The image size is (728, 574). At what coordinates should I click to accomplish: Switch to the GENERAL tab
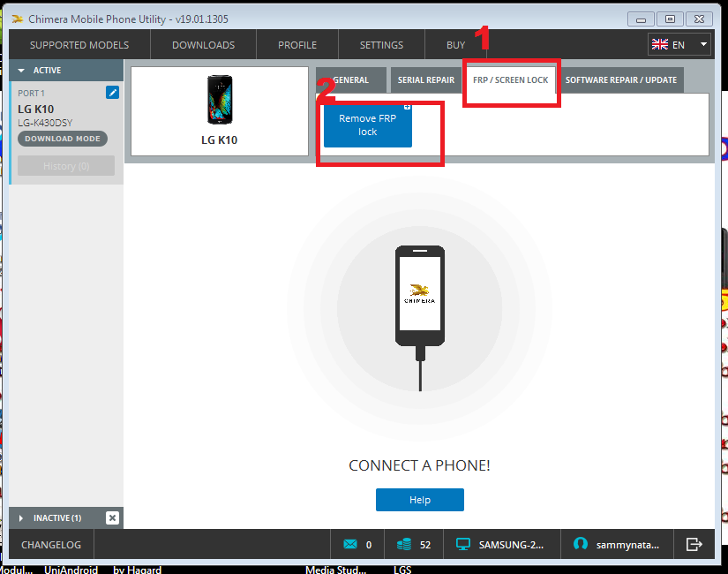coord(351,80)
